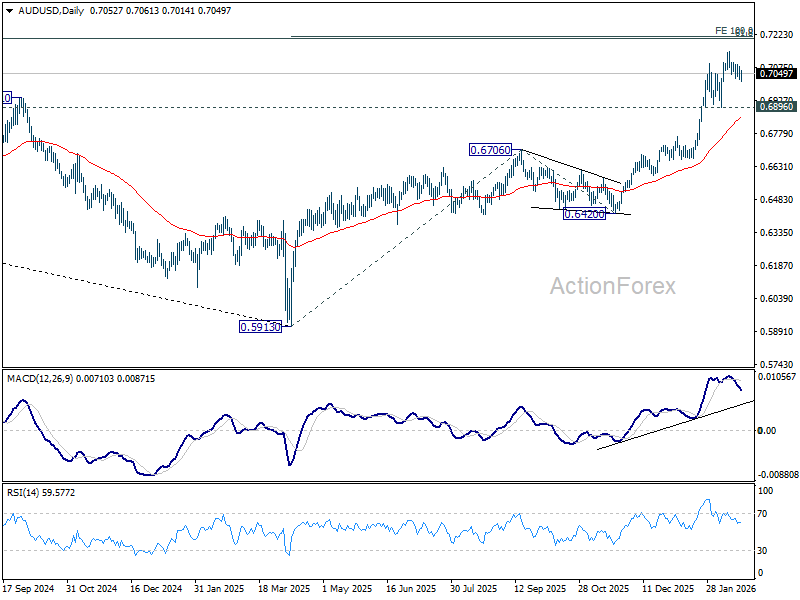Click the 0.68960 level price tag

776,107
